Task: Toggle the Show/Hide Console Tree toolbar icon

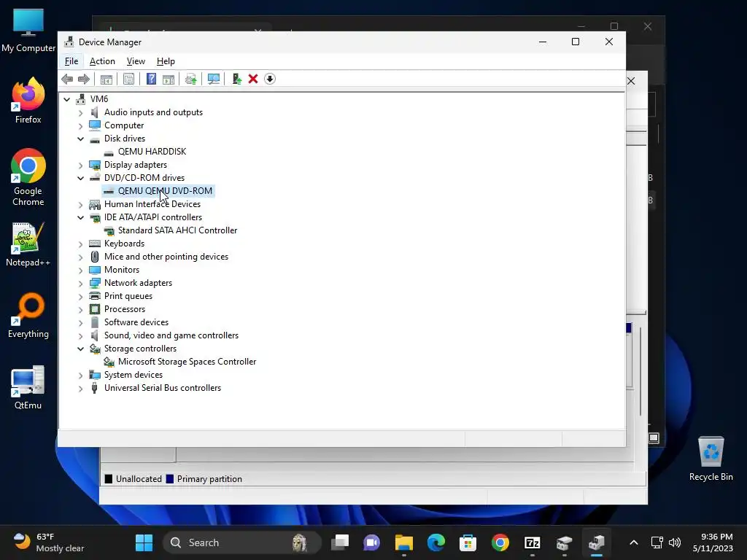Action: (x=107, y=79)
